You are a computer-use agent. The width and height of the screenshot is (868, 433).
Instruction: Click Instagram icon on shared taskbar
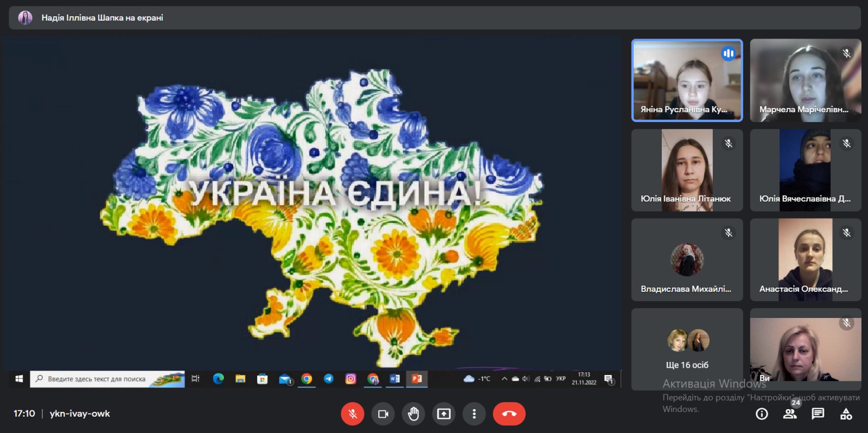coord(351,379)
